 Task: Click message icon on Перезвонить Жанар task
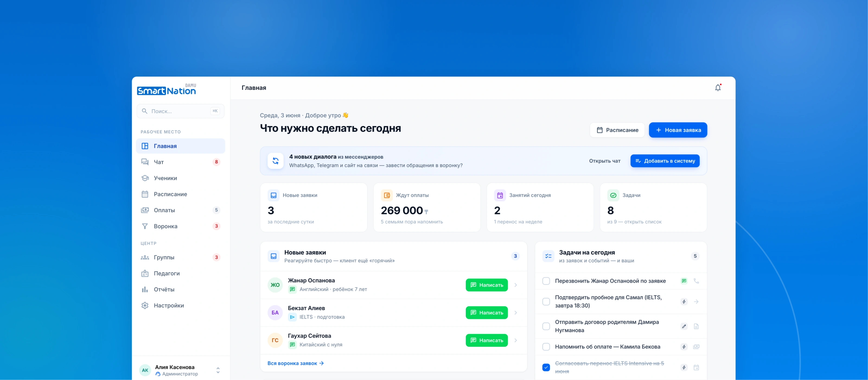tap(684, 281)
